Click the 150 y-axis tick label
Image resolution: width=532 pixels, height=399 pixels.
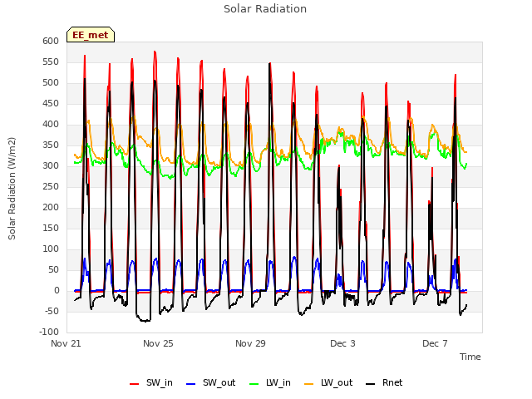point(51,228)
